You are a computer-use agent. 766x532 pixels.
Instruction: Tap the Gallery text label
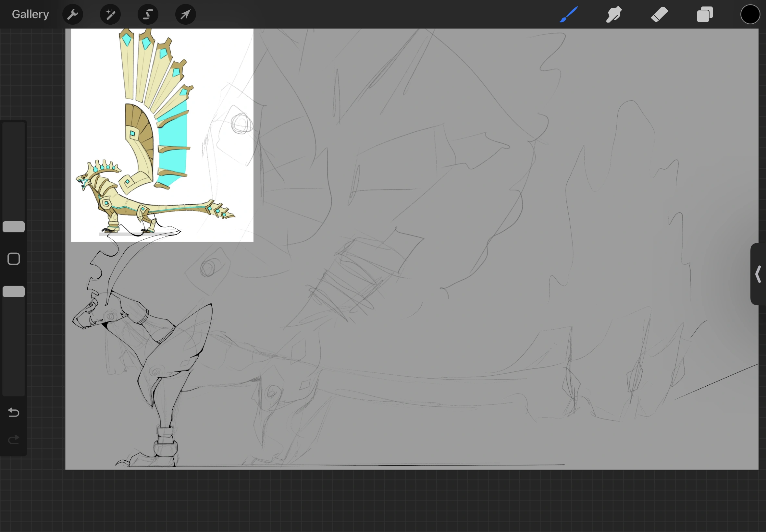click(x=30, y=14)
